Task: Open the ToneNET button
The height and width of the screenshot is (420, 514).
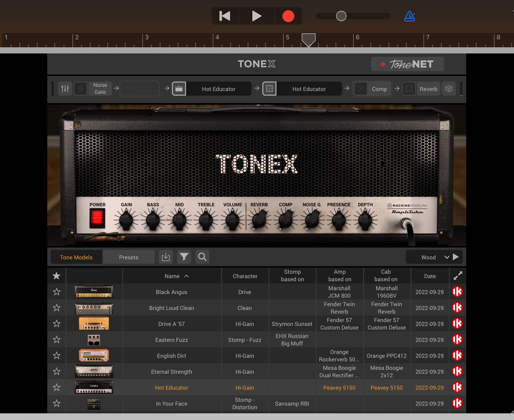Action: (407, 64)
